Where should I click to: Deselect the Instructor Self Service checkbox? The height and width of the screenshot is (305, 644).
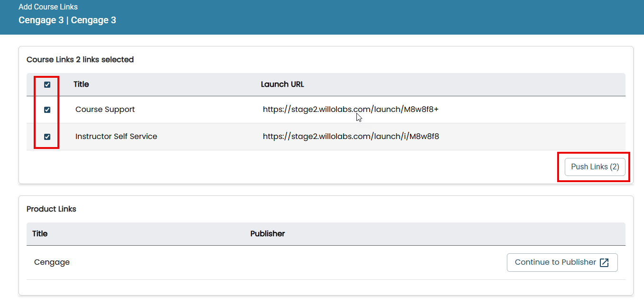47,136
